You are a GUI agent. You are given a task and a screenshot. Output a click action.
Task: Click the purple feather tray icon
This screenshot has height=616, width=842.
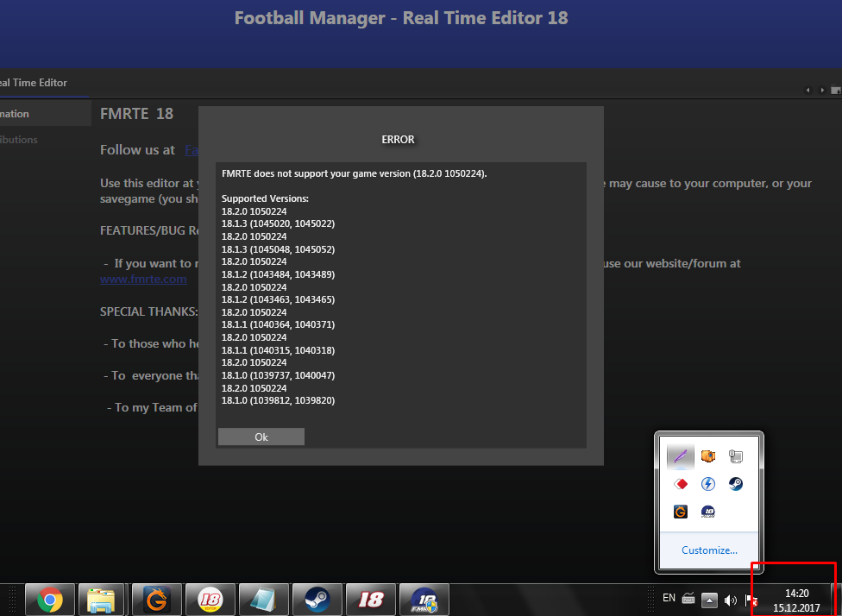click(x=681, y=456)
